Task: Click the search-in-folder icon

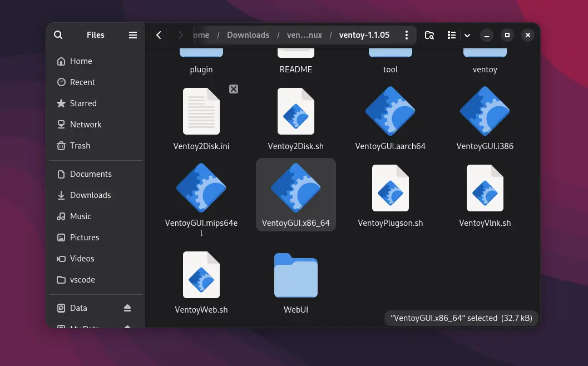Action: pos(429,35)
